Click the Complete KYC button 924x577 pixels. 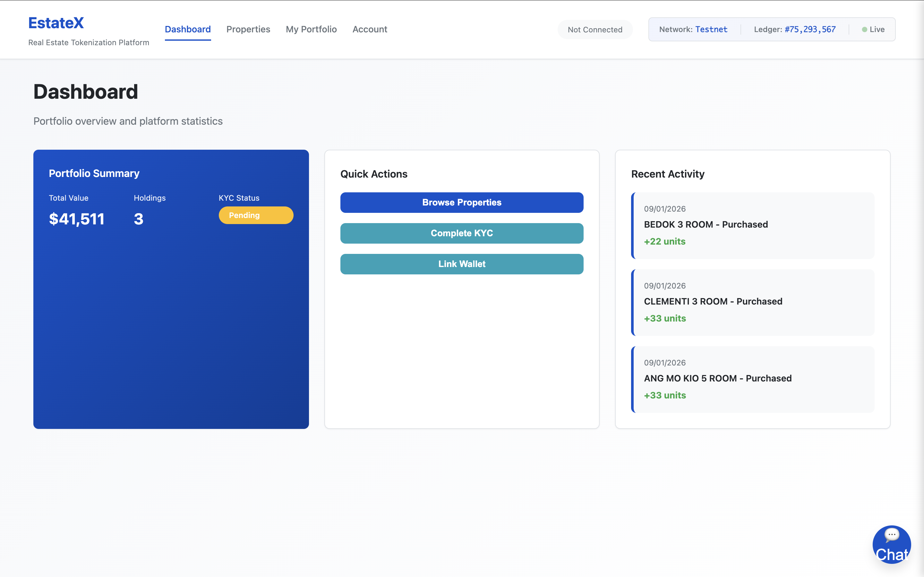tap(461, 233)
